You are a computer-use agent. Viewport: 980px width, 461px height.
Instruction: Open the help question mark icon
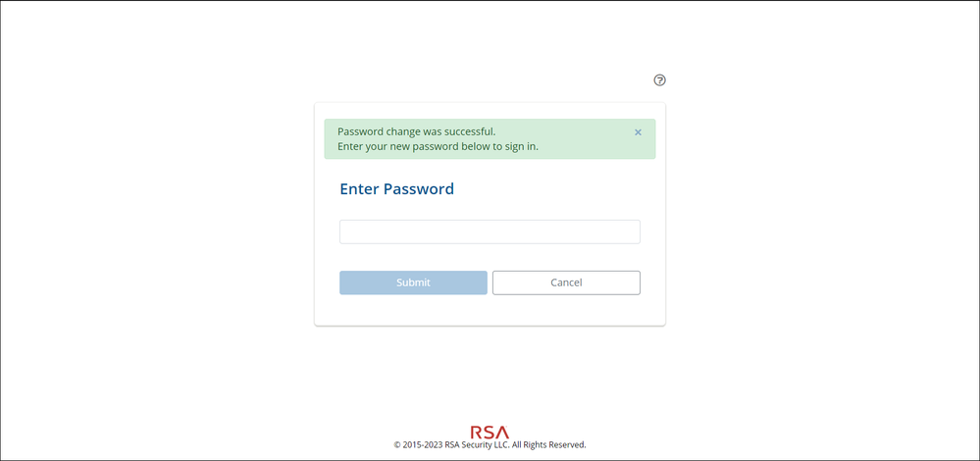pos(659,80)
